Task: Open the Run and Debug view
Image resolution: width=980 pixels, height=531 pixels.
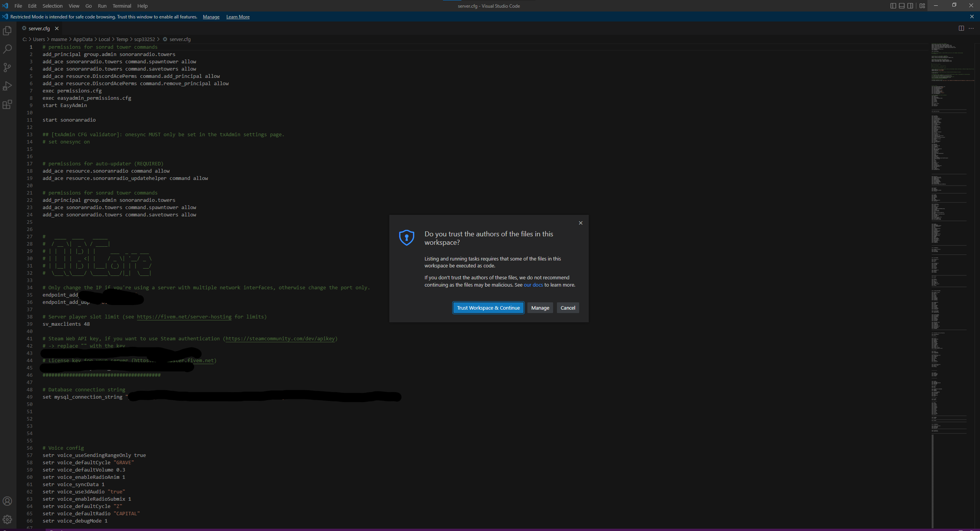Action: [7, 86]
